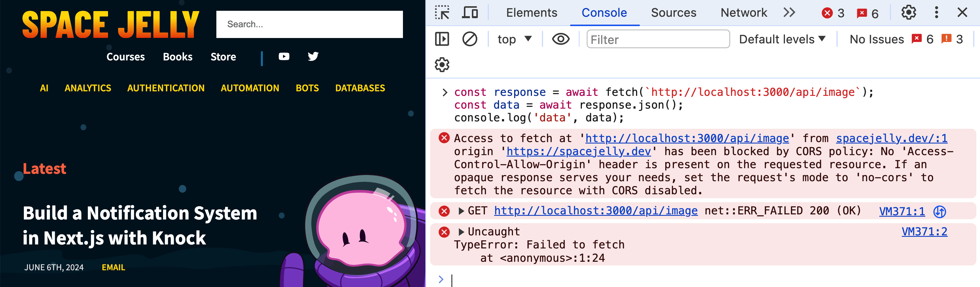Viewport: 980px width, 287px height.
Task: Open the spacejelly.dev/:1 source link
Action: tap(891, 138)
